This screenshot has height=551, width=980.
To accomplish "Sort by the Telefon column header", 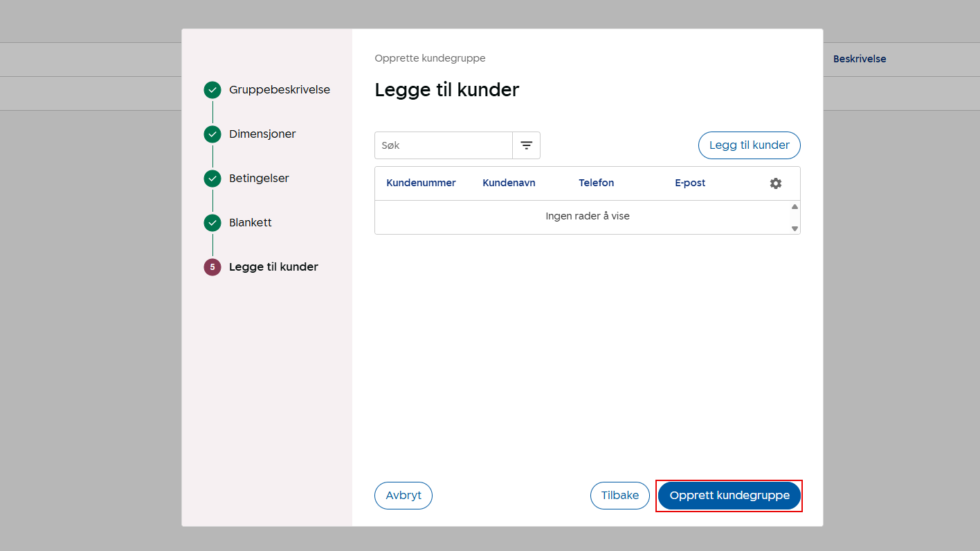I will point(596,183).
